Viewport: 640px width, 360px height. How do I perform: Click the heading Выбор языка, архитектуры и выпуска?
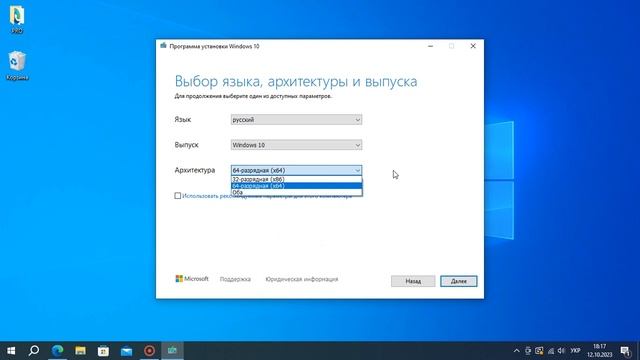tap(296, 81)
